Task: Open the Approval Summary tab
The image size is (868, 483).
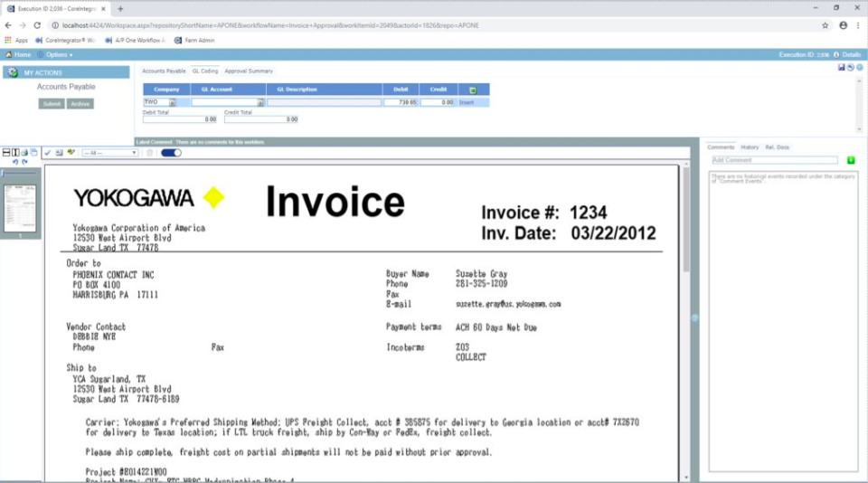Action: pyautogui.click(x=249, y=71)
